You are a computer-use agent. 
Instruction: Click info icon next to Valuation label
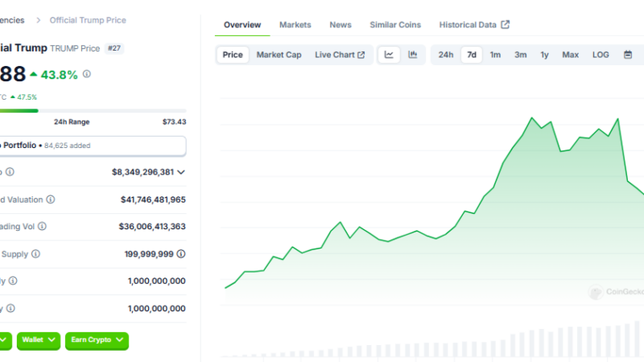click(51, 200)
